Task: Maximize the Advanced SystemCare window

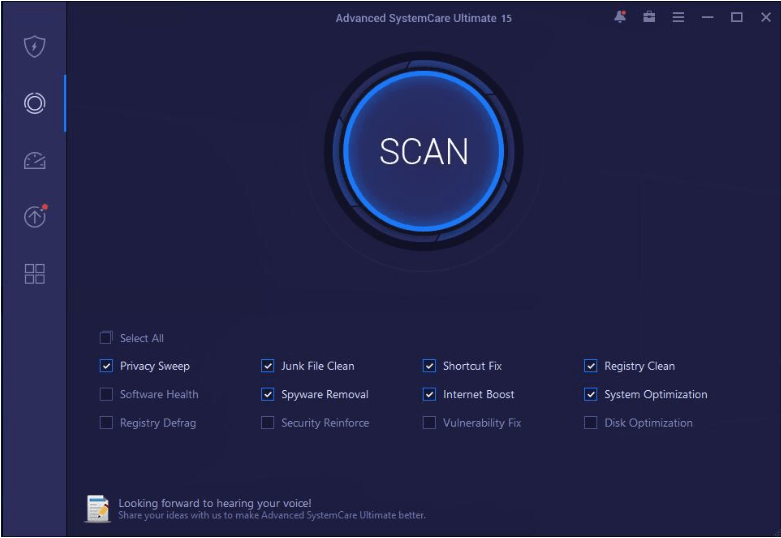Action: (737, 17)
